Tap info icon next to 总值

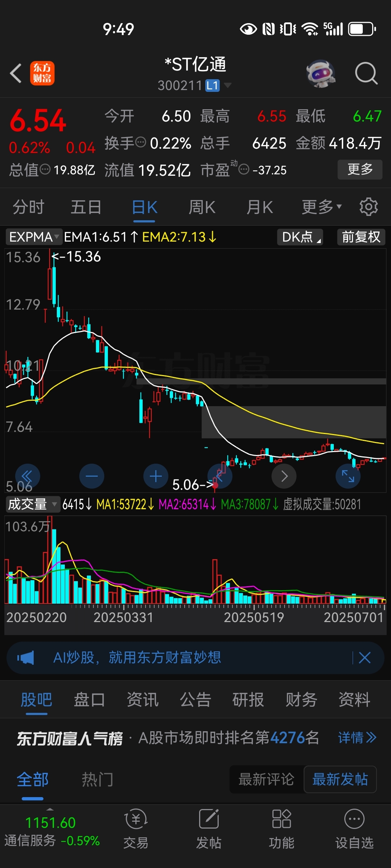pos(45,169)
